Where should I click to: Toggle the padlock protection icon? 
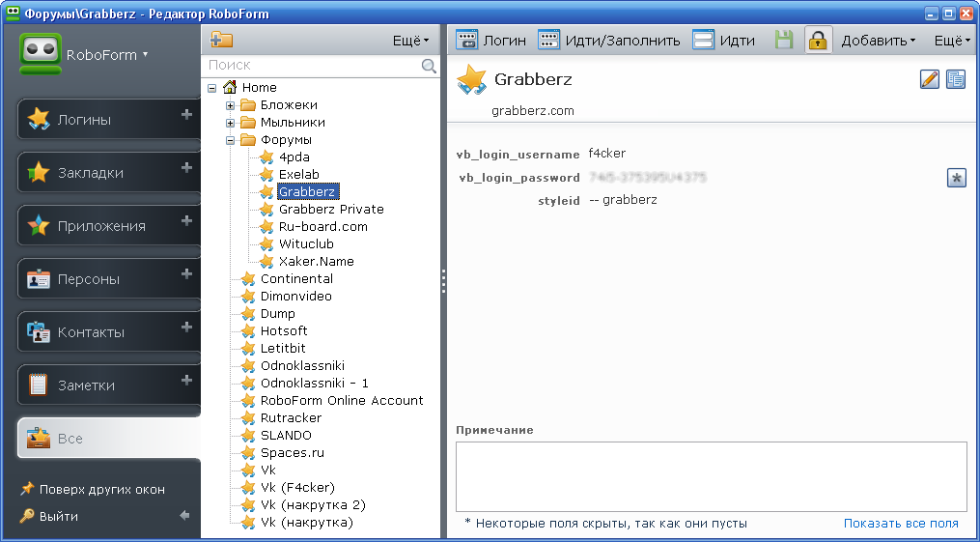[x=818, y=40]
